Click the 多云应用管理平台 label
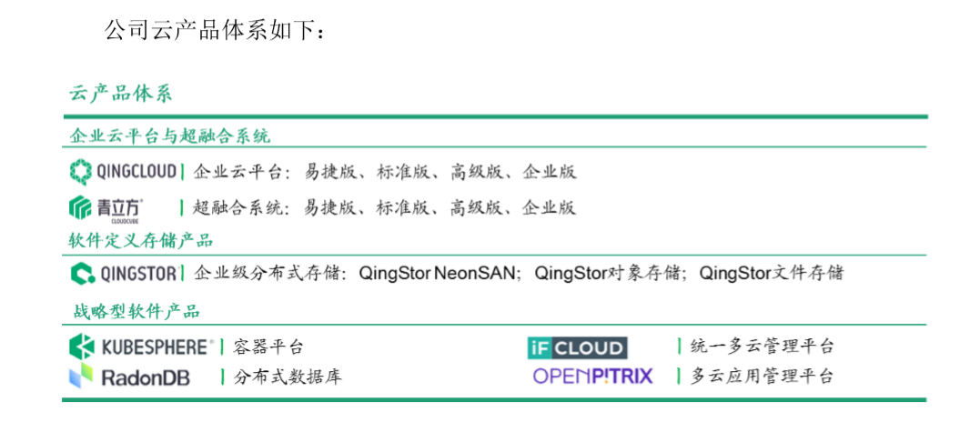 (x=762, y=377)
